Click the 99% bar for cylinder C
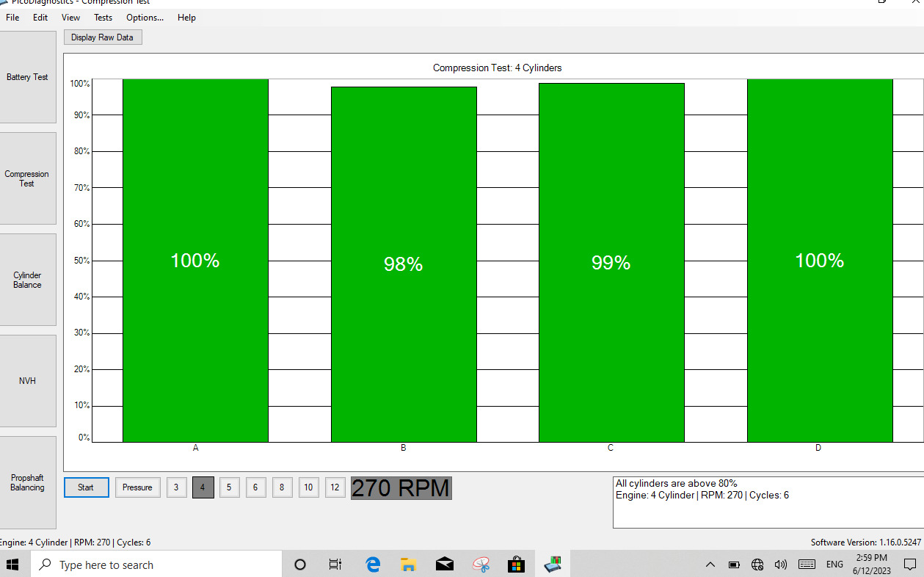The width and height of the screenshot is (924, 577). (x=611, y=262)
